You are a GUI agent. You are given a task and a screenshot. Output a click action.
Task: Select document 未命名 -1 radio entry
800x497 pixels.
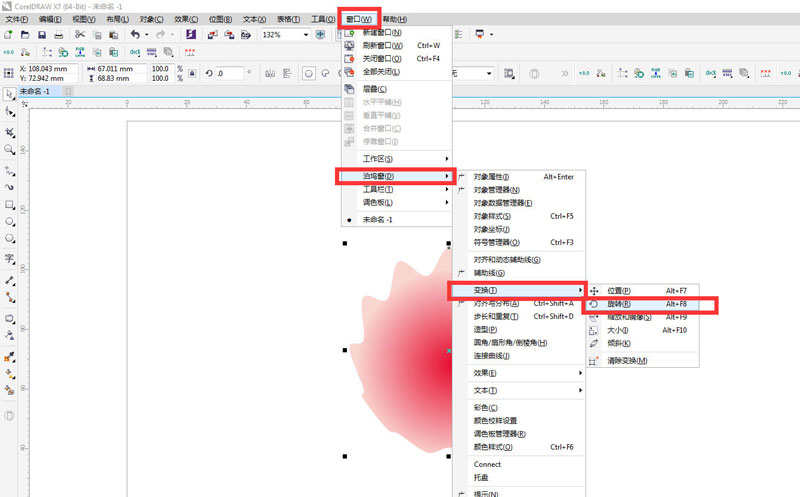point(378,220)
